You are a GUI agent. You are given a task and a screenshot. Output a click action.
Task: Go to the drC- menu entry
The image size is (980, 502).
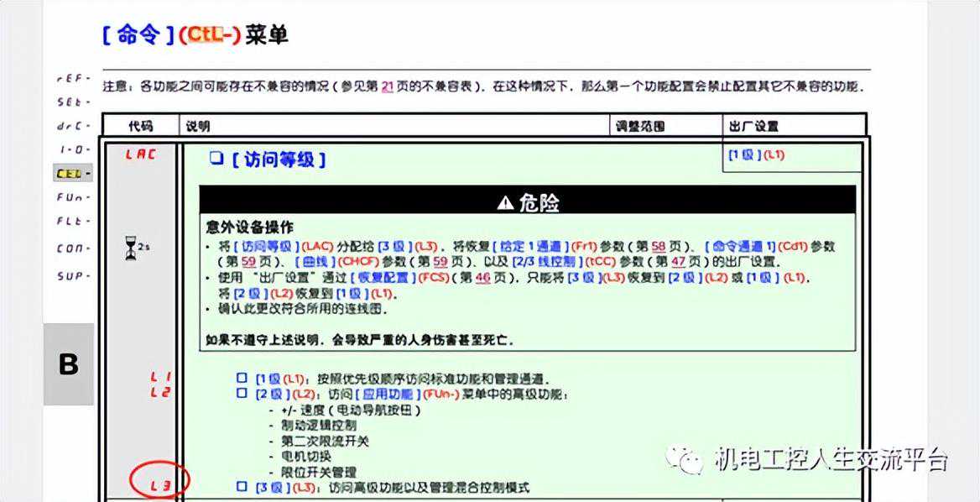click(72, 126)
